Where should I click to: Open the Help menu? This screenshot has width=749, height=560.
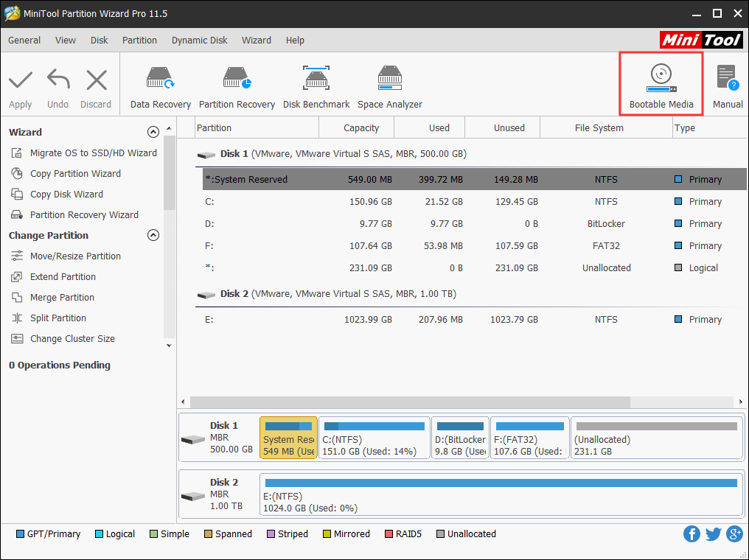click(x=295, y=40)
